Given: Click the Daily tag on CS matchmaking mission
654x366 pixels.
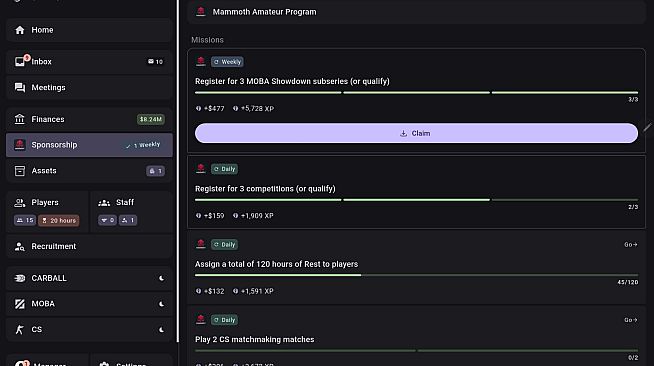Looking at the screenshot, I should (224, 320).
